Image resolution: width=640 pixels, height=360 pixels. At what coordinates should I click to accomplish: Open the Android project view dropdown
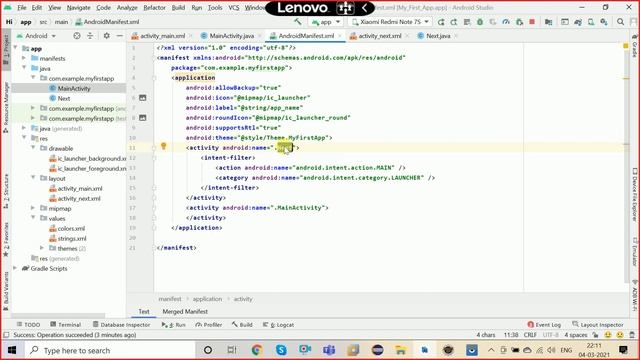coord(36,36)
